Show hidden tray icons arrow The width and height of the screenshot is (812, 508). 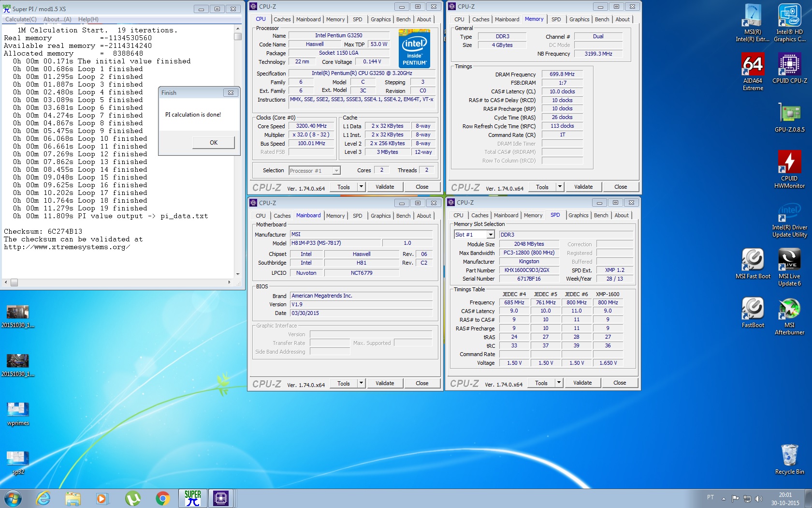coord(724,498)
